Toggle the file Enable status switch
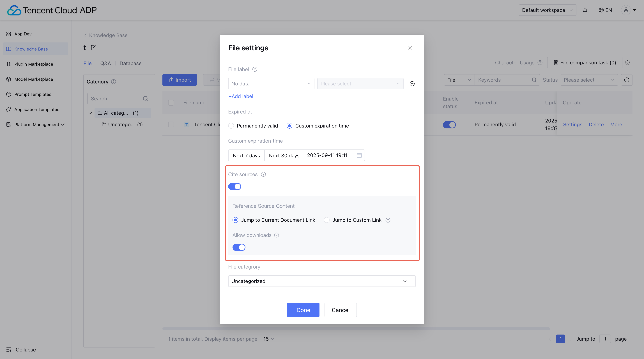Viewport: 644px width, 359px height. click(449, 125)
